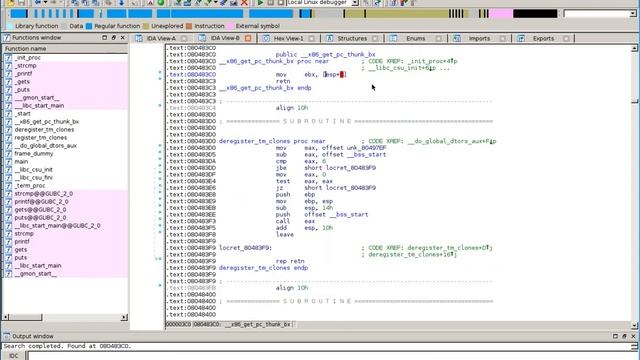
Task: Close the IDA View-B tab
Action: click(248, 38)
